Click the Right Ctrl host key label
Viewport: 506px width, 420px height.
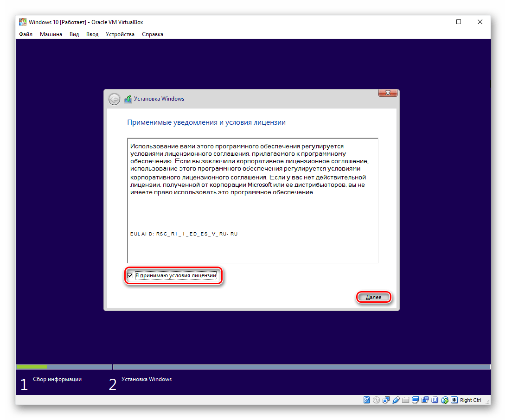470,400
